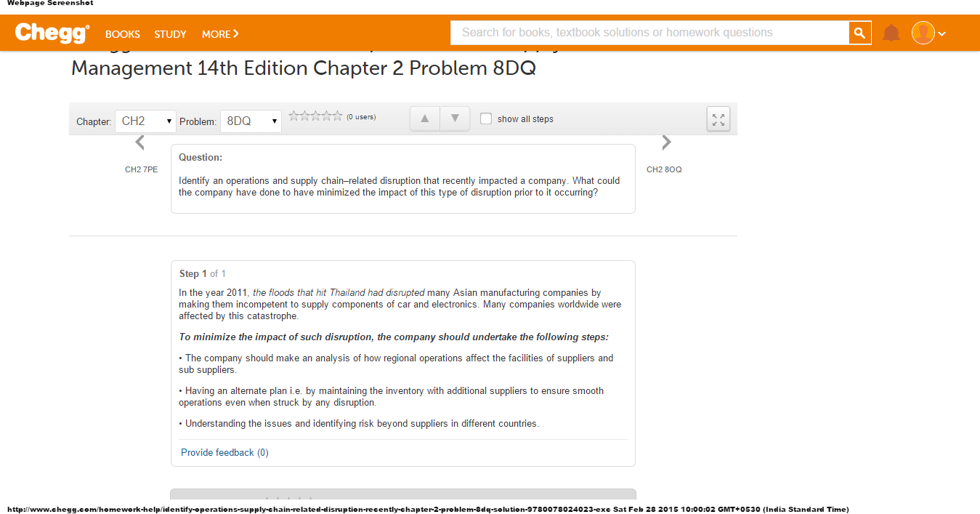
Task: Rate the solution with the fifth star
Action: point(337,116)
